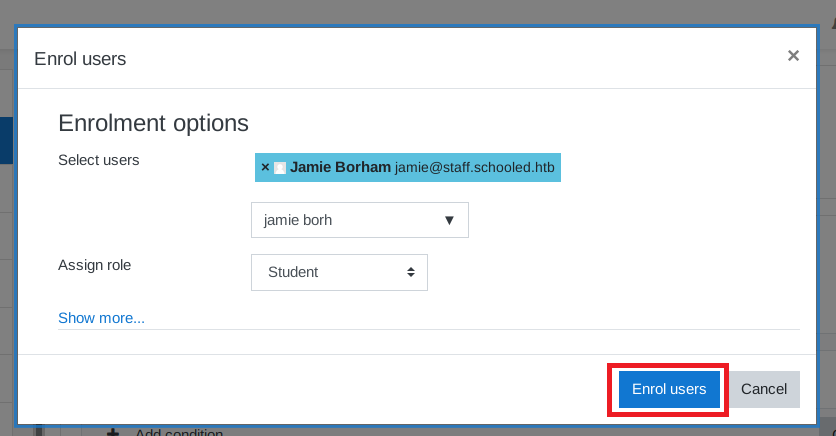
Task: Focus the 'jamie borh' search field
Action: click(340, 220)
